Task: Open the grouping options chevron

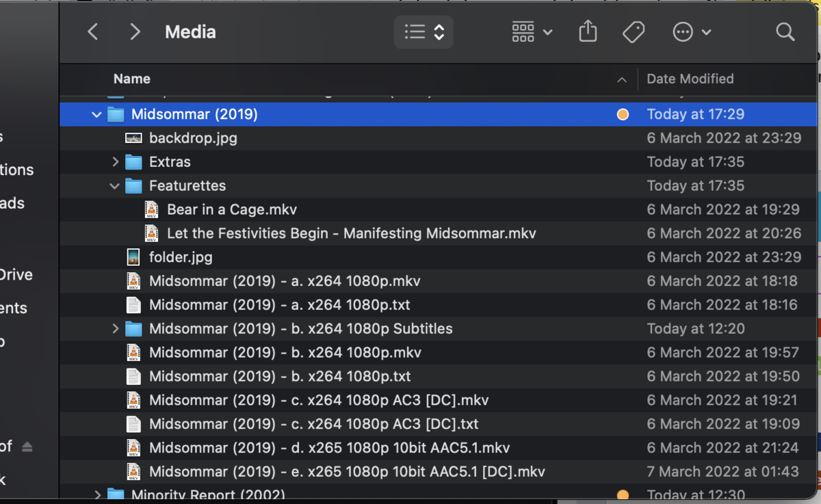Action: click(547, 31)
